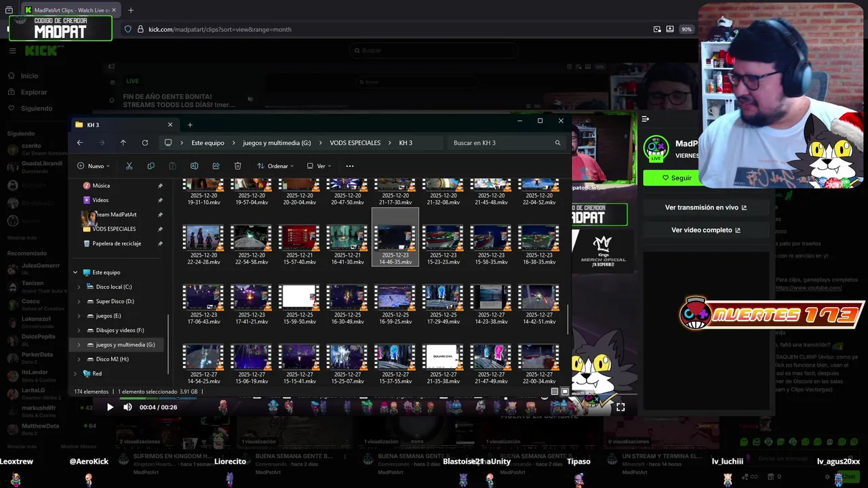
Task: Click VODS ESPECIALES in the breadcrumb path
Action: [x=355, y=143]
